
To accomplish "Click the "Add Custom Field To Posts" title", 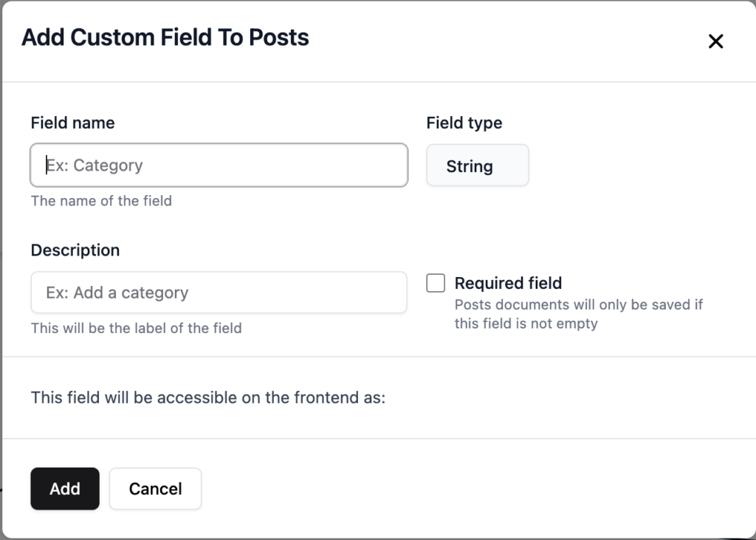I will pyautogui.click(x=165, y=38).
